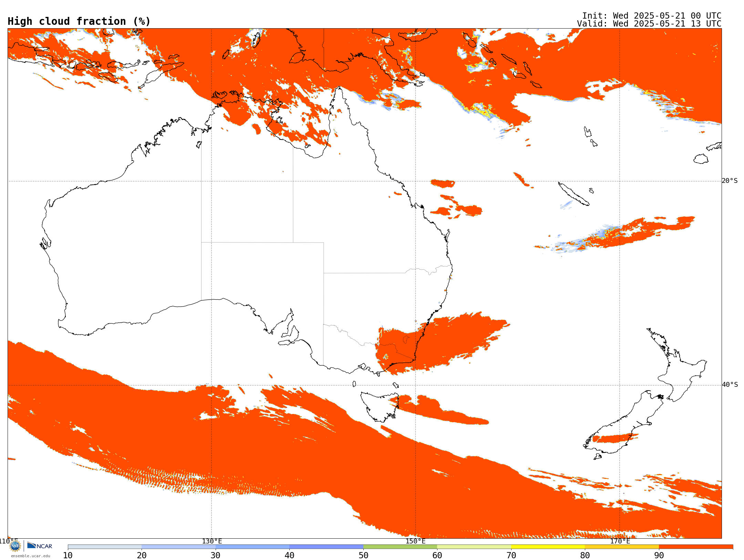Click the ensemble.ucar.edu text
This screenshot has height=560, width=744.
coord(31,556)
